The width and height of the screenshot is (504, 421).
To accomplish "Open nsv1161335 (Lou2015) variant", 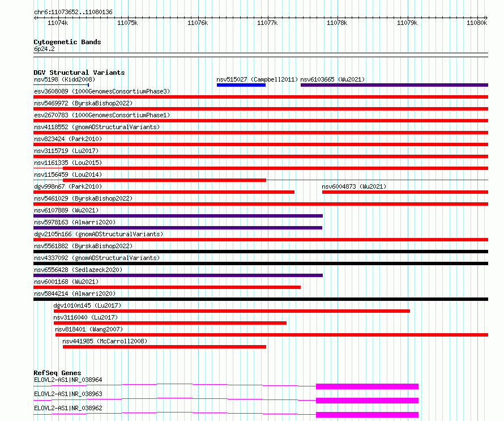I will 68,163.
